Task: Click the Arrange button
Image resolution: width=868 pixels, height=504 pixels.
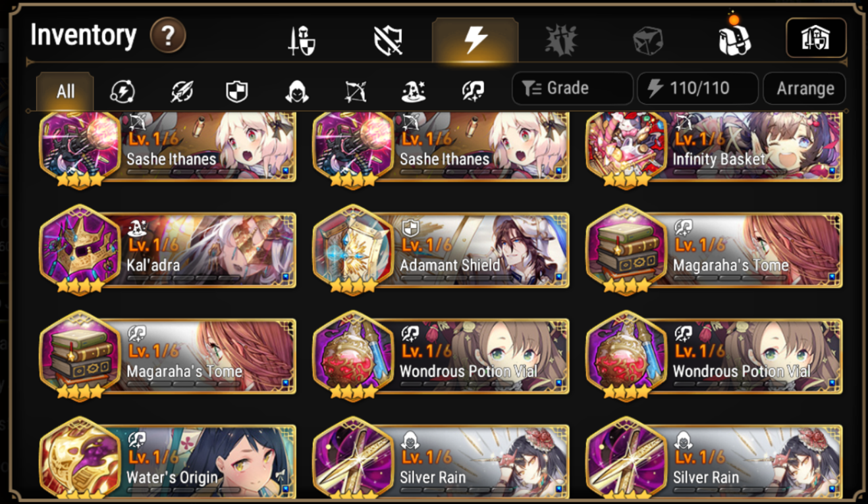Action: click(805, 89)
